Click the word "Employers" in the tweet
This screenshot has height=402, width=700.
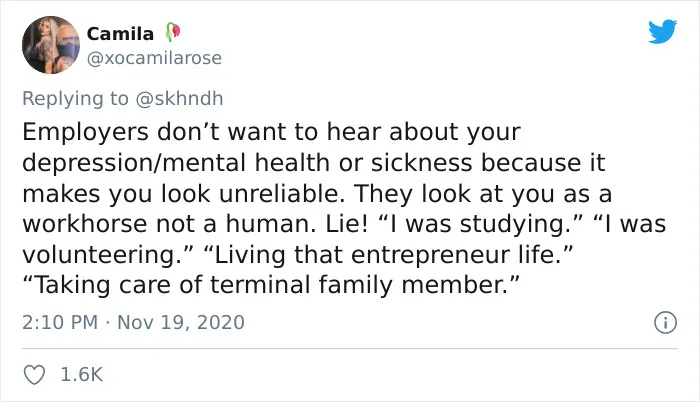point(85,133)
